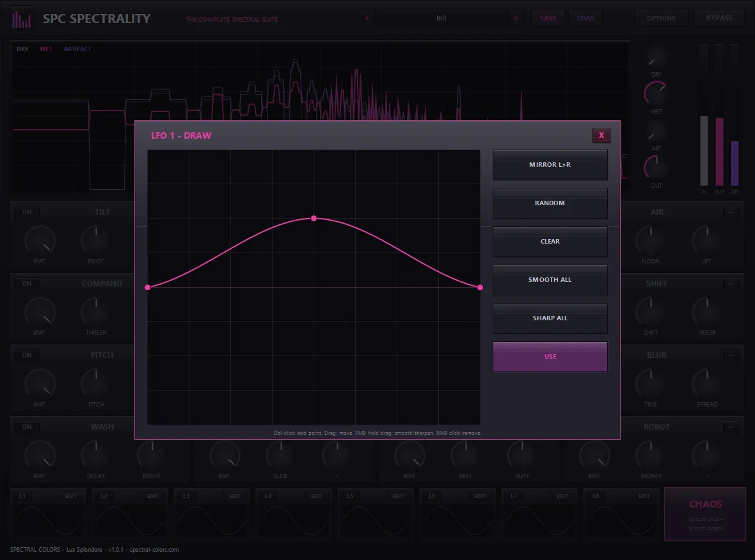Close the LFO 1 Draw dialog
The image size is (755, 560).
click(601, 135)
